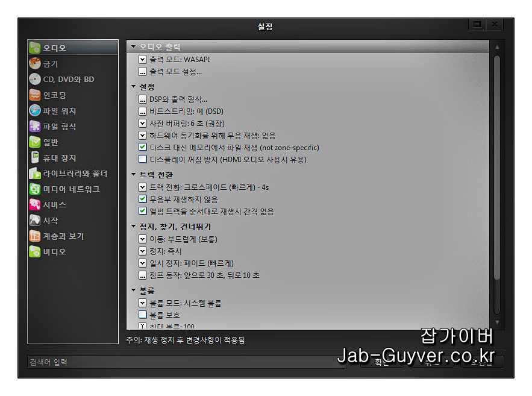The width and height of the screenshot is (532, 396).
Task: Click the CD, DVD와 BD disc icon
Action: (34, 79)
